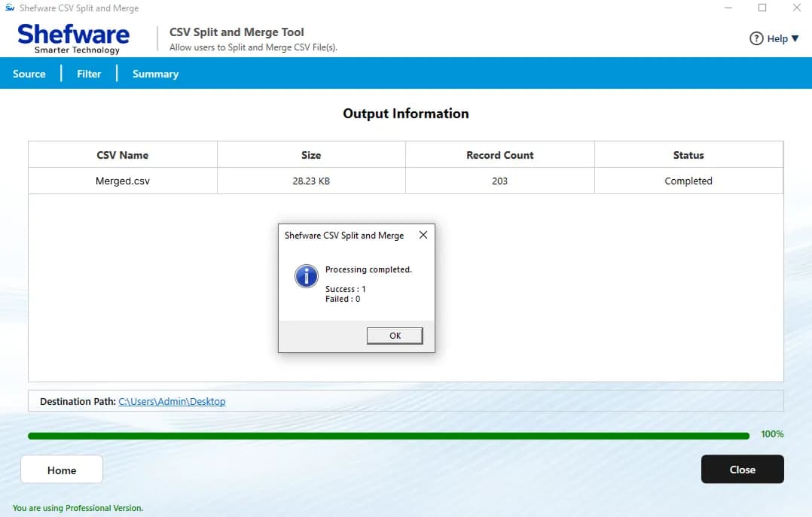
Task: Click the Size column header
Action: pos(311,155)
